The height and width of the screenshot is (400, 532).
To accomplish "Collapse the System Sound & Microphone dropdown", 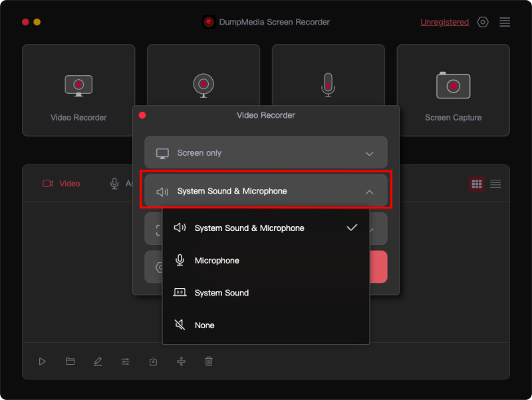I will pyautogui.click(x=265, y=190).
